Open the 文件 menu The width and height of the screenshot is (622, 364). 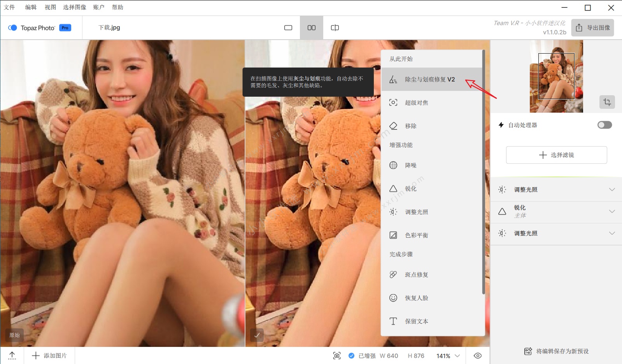(9, 7)
